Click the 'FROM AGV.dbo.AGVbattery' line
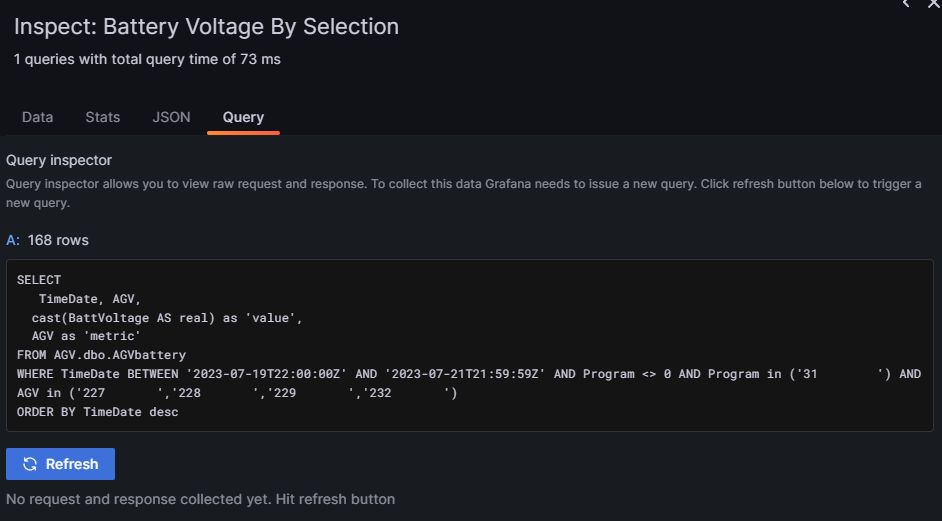This screenshot has height=521, width=942. [101, 355]
